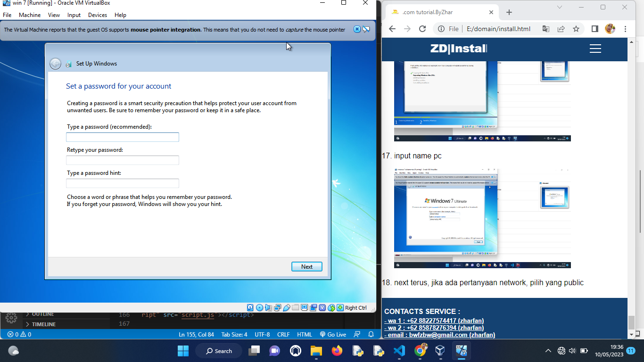Image resolution: width=644 pixels, height=362 pixels.
Task: Go back with Set Up Windows back arrow
Action: click(x=56, y=64)
